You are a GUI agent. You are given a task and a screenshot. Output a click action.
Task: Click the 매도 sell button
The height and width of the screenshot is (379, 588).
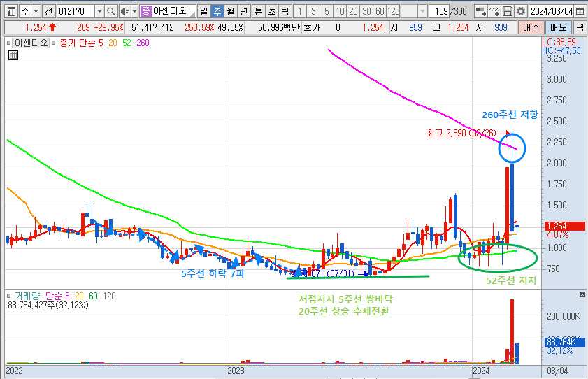tap(558, 27)
